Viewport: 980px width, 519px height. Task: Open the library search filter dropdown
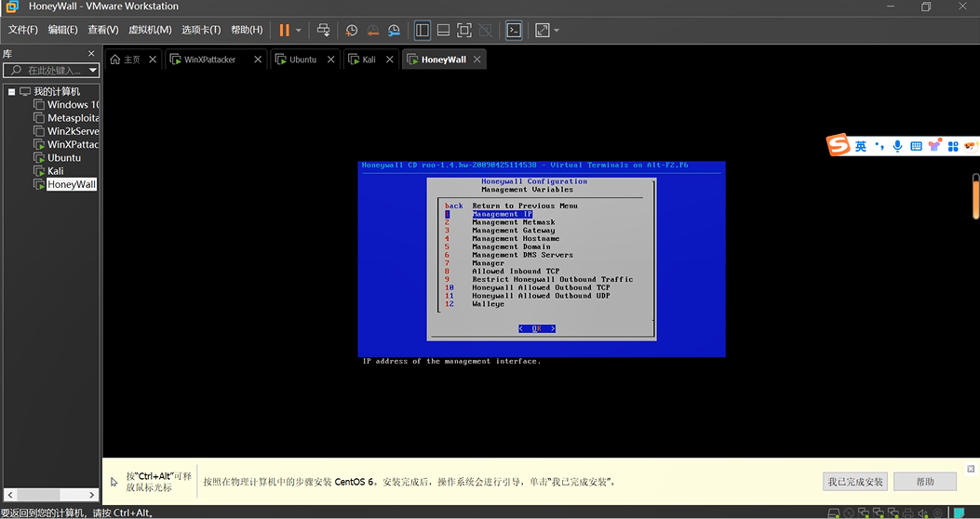click(x=93, y=70)
